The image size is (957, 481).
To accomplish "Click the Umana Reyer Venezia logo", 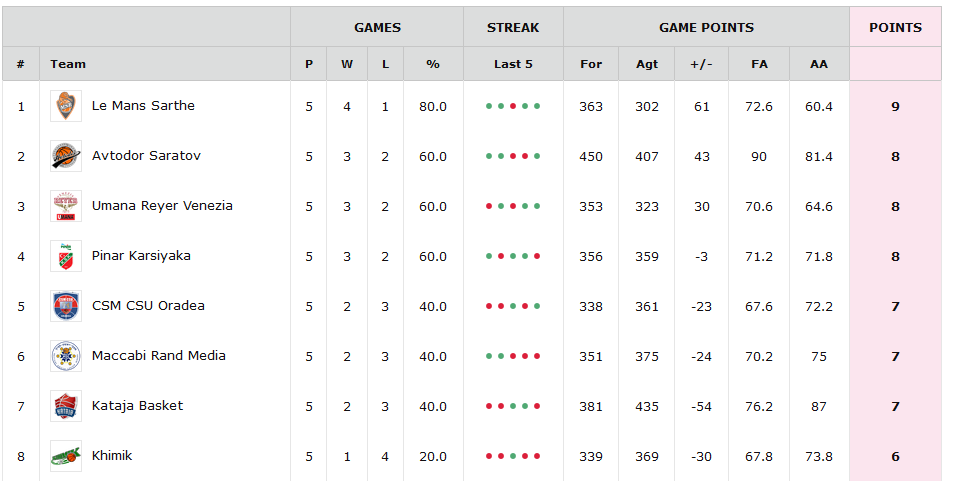I will click(x=66, y=206).
